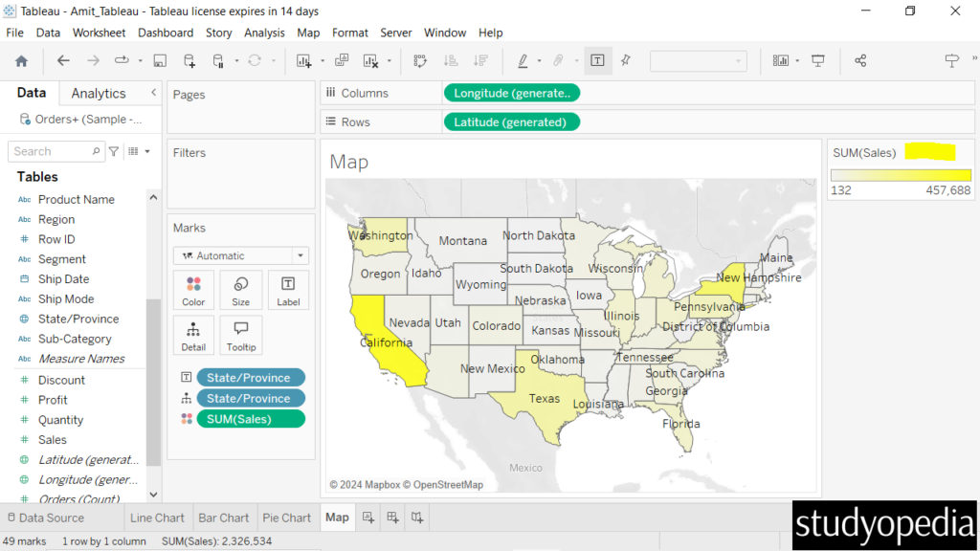
Task: Add a new data source icon
Action: coord(189,60)
